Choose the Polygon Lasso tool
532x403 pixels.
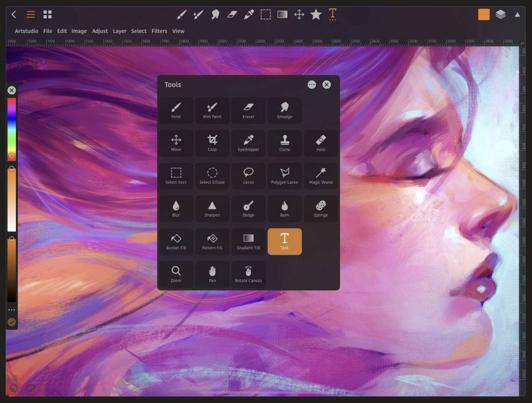pyautogui.click(x=285, y=176)
